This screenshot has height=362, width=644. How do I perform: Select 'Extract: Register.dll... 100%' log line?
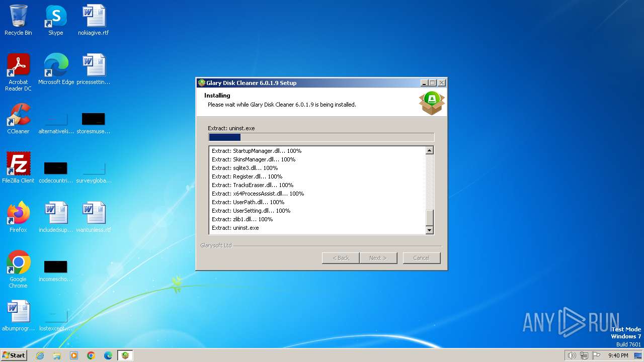(247, 176)
